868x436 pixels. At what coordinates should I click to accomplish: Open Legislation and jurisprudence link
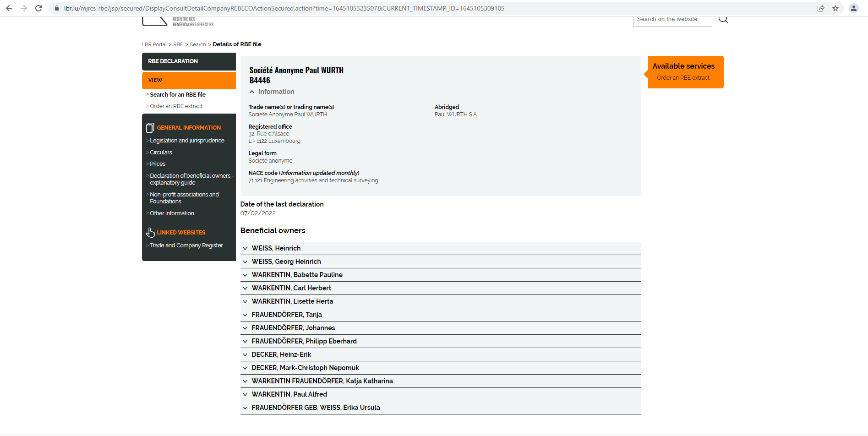187,141
